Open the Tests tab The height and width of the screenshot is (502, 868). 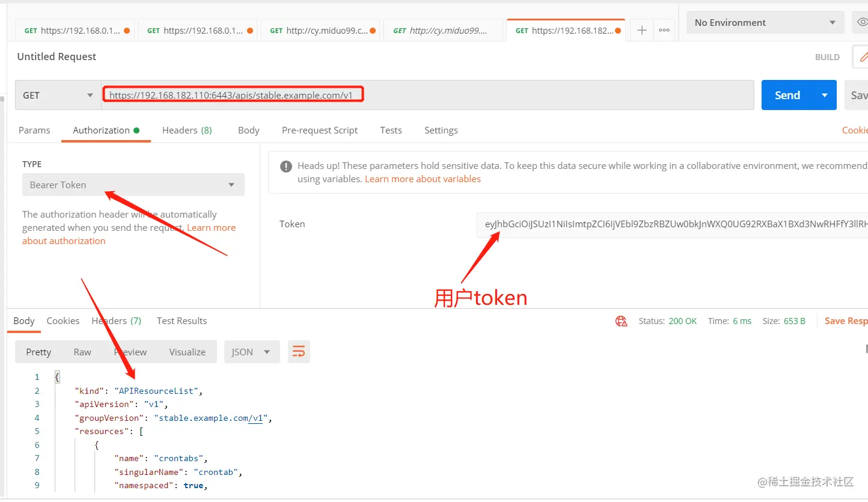[x=391, y=130]
